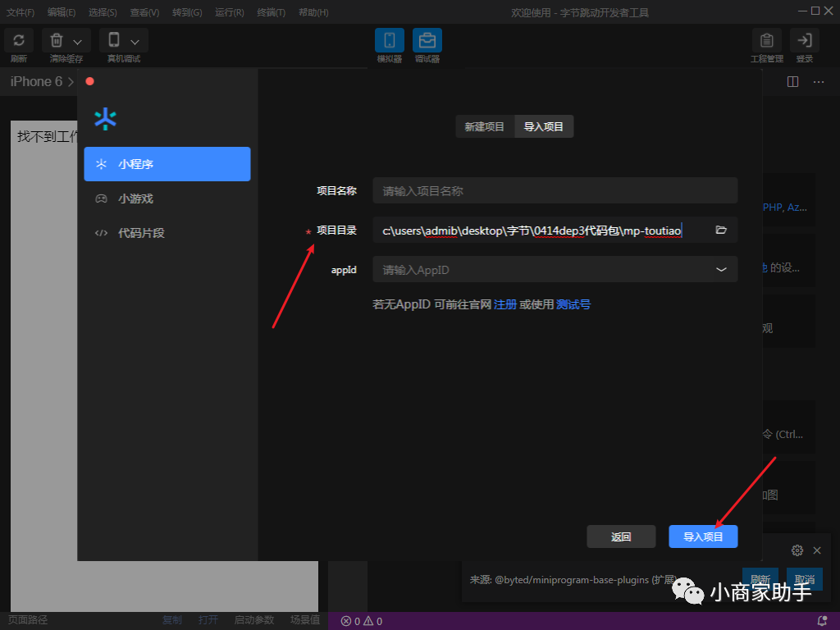Dismiss the notification with the X icon
Screen dimensions: 840x630
(x=817, y=550)
